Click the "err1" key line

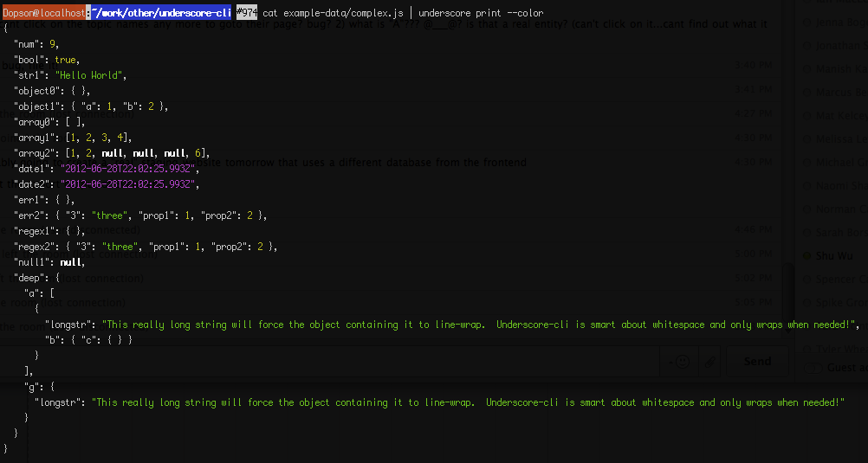click(44, 199)
